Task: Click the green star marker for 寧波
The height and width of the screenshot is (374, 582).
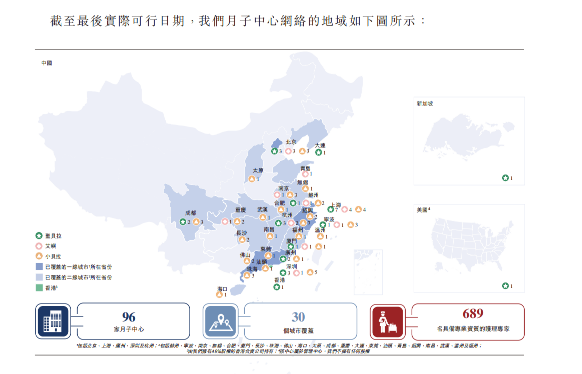Action: click(x=323, y=225)
